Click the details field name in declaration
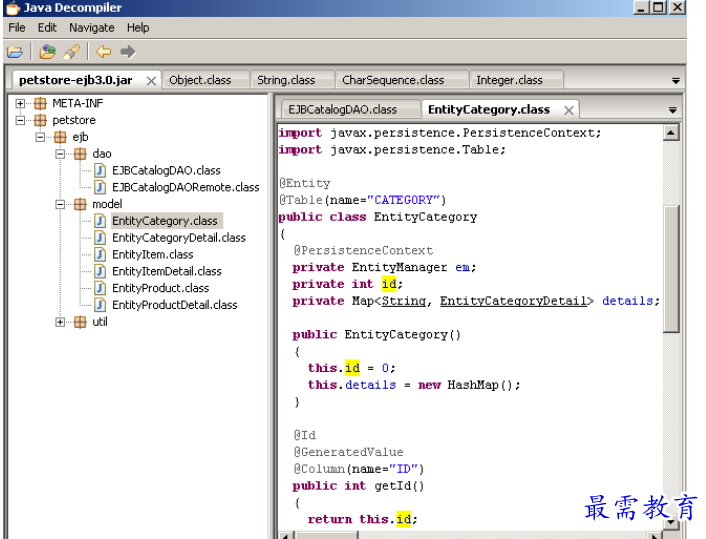The width and height of the screenshot is (706, 539). click(628, 301)
